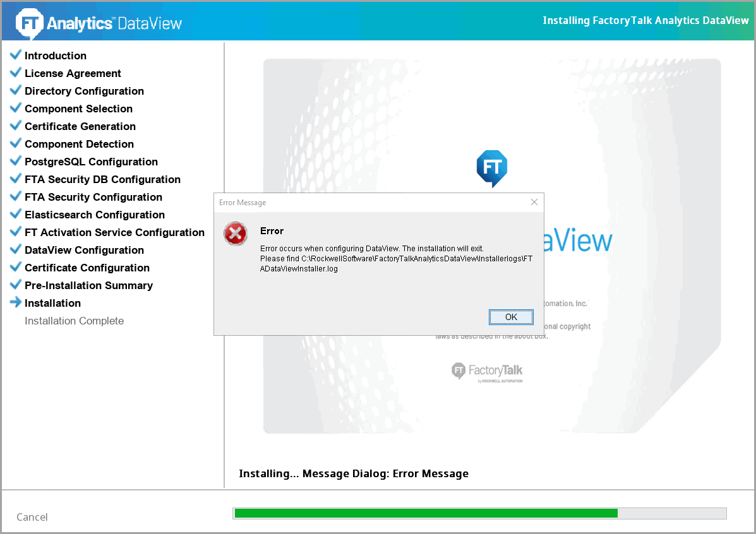The height and width of the screenshot is (534, 756).
Task: Click OK in the Error Message dialog
Action: tap(511, 317)
